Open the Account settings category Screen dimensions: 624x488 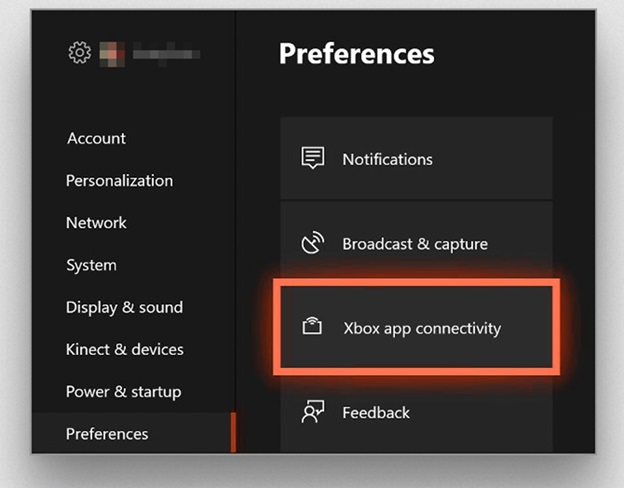pyautogui.click(x=96, y=139)
